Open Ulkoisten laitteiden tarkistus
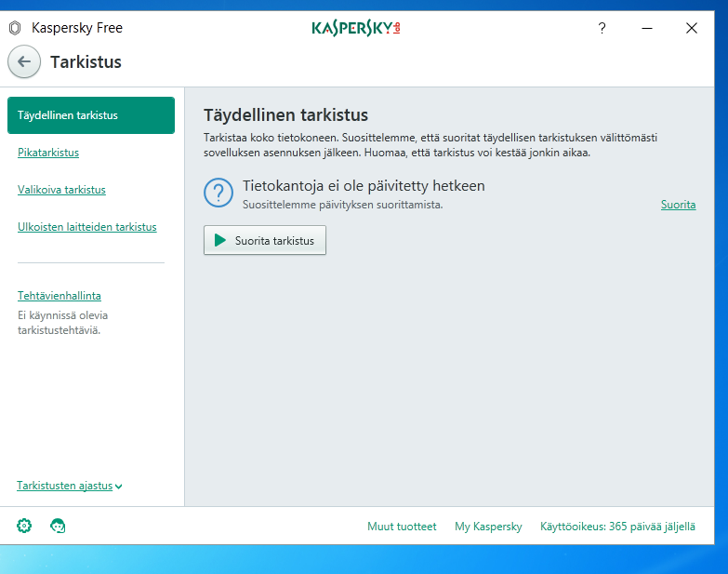 87,227
